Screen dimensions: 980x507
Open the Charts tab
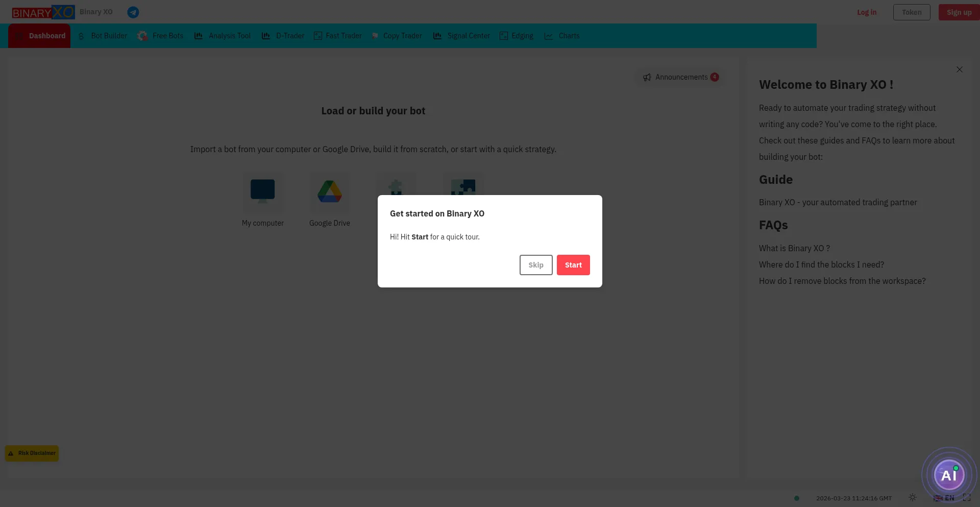(562, 36)
